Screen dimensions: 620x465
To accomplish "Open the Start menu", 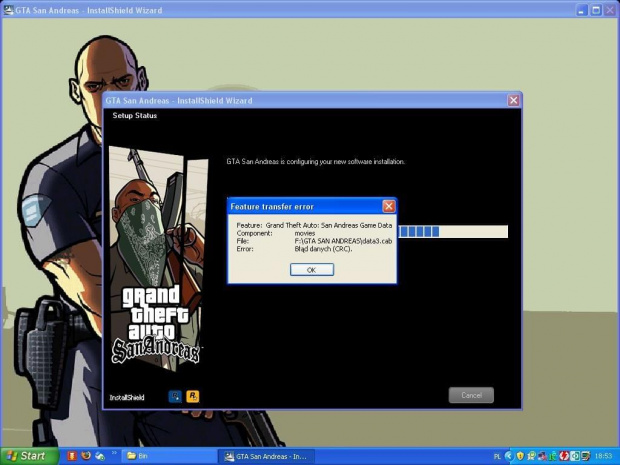I will [x=29, y=456].
